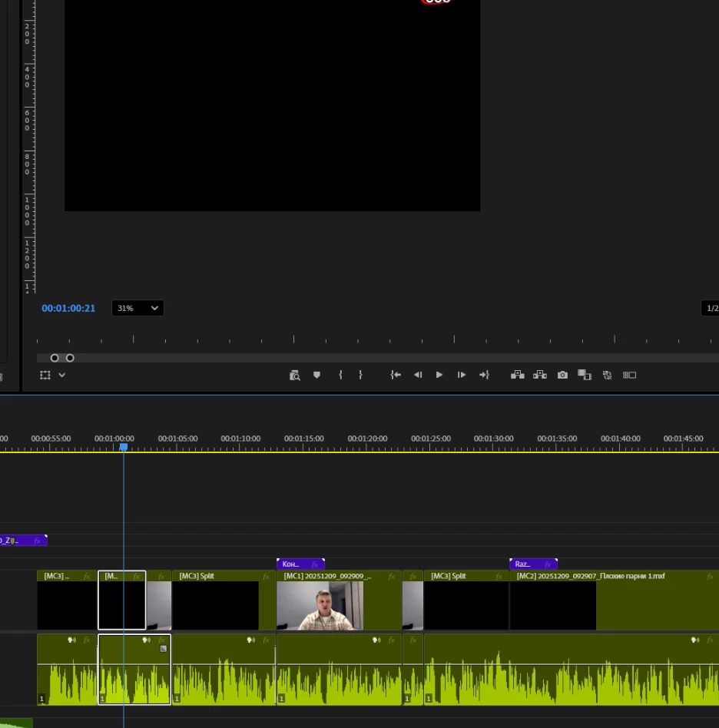The image size is (719, 728).
Task: Click the fx badge on the Кон.. clip
Action: (315, 564)
